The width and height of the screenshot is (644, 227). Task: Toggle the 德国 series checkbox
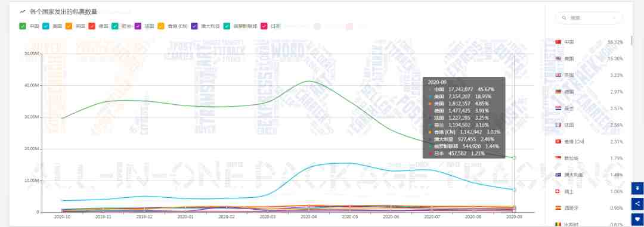pyautogui.click(x=92, y=26)
